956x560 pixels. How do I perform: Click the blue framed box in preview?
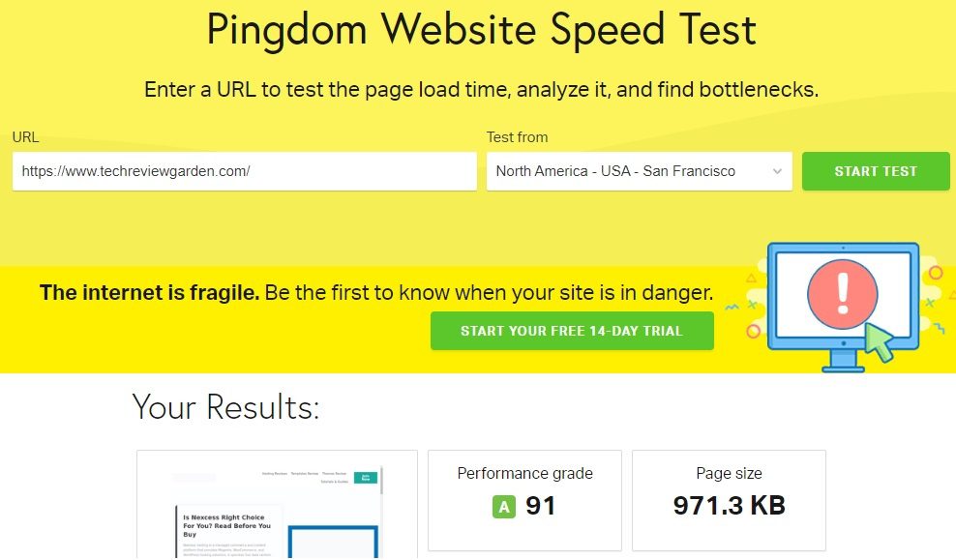point(333,541)
